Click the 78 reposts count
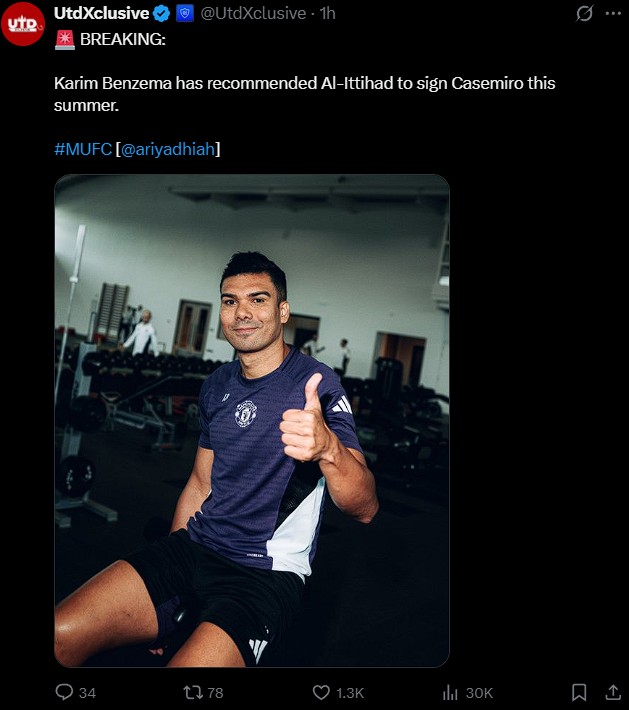Image resolution: width=629 pixels, height=710 pixels. pyautogui.click(x=215, y=693)
